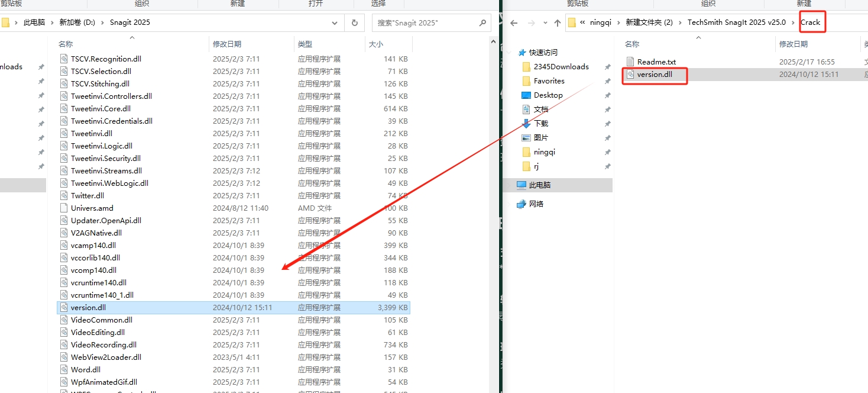
Task: Open rj folder in quick access sidebar
Action: coord(536,166)
